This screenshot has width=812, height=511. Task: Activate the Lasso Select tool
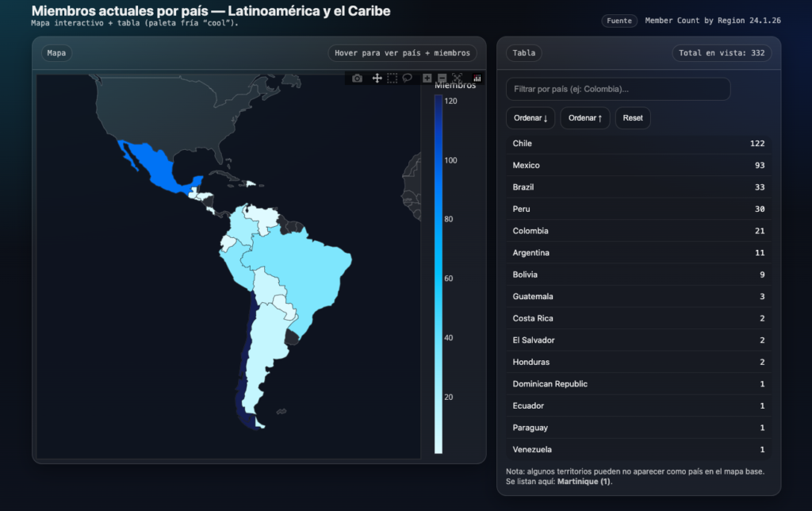click(407, 78)
